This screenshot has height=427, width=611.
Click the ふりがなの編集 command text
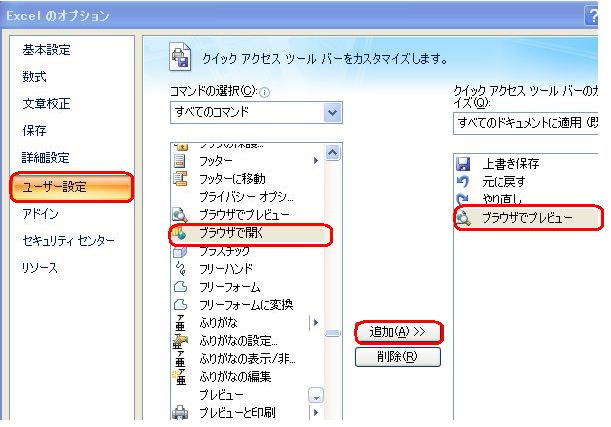[x=235, y=377]
